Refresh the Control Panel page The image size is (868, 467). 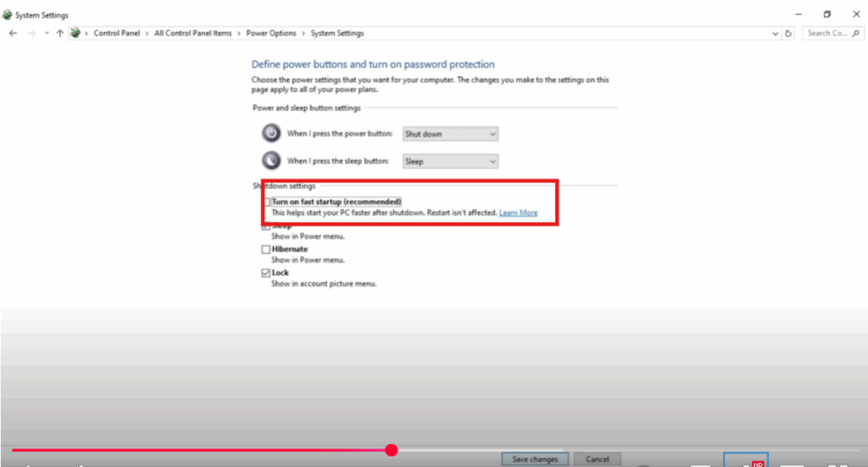tap(788, 34)
